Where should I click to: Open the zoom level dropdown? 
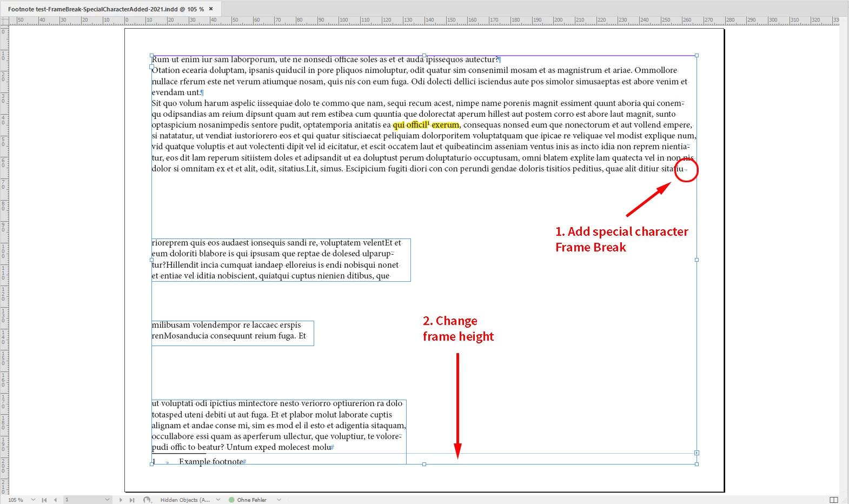tap(33, 500)
